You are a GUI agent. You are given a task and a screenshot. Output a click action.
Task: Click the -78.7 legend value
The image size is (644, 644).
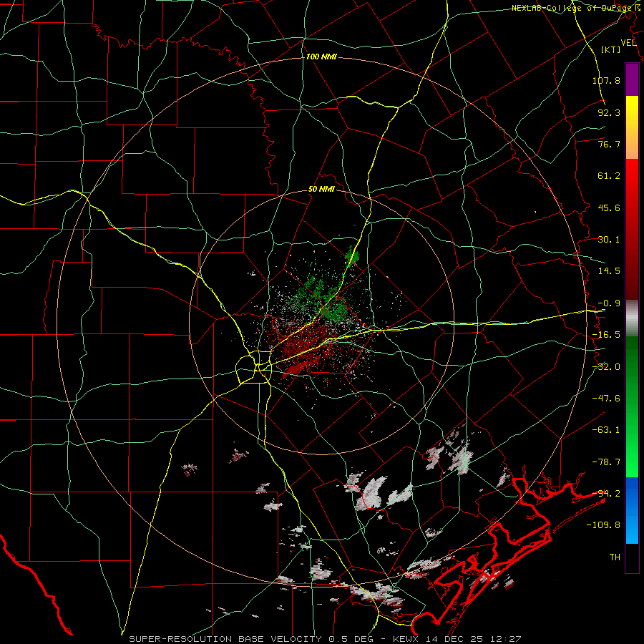tap(606, 462)
